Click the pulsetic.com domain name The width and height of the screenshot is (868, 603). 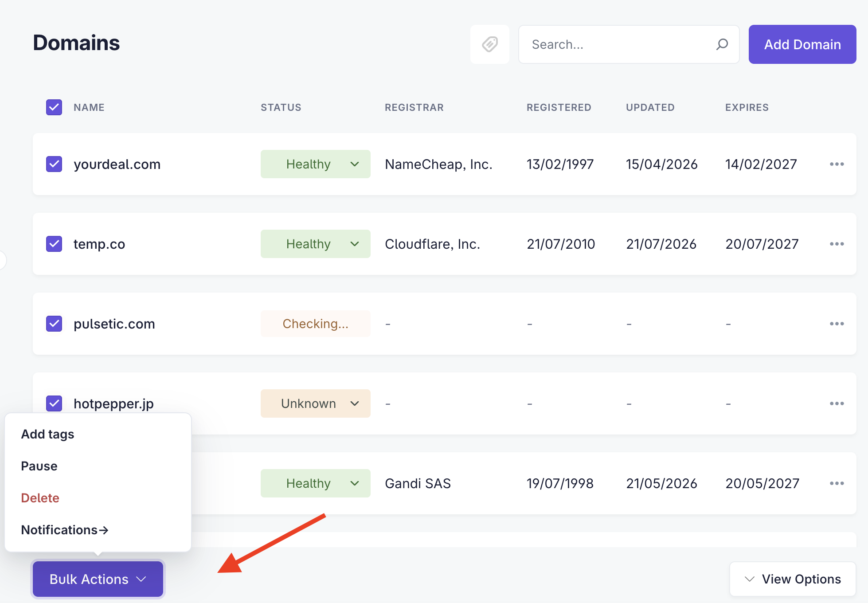point(114,324)
